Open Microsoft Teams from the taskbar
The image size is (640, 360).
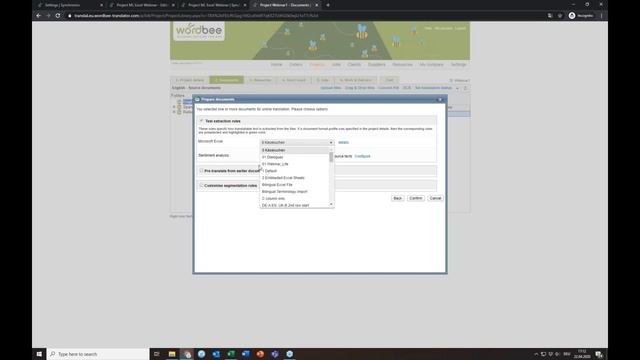275,354
